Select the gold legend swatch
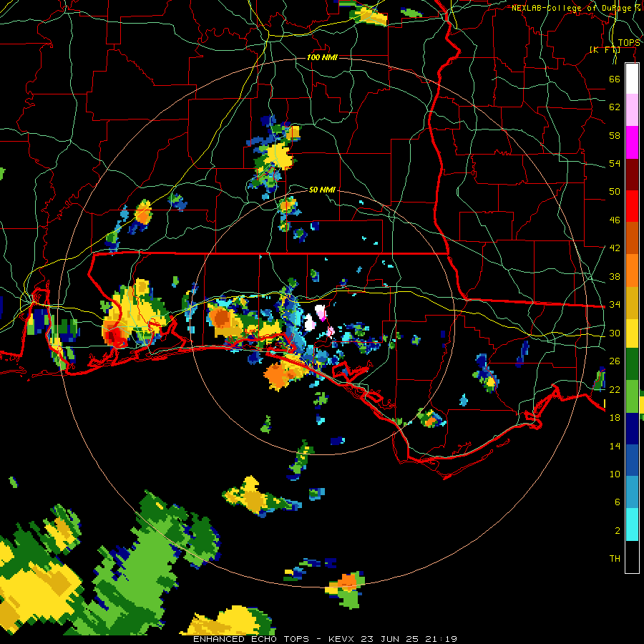Image resolution: width=644 pixels, height=644 pixels. pyautogui.click(x=632, y=303)
